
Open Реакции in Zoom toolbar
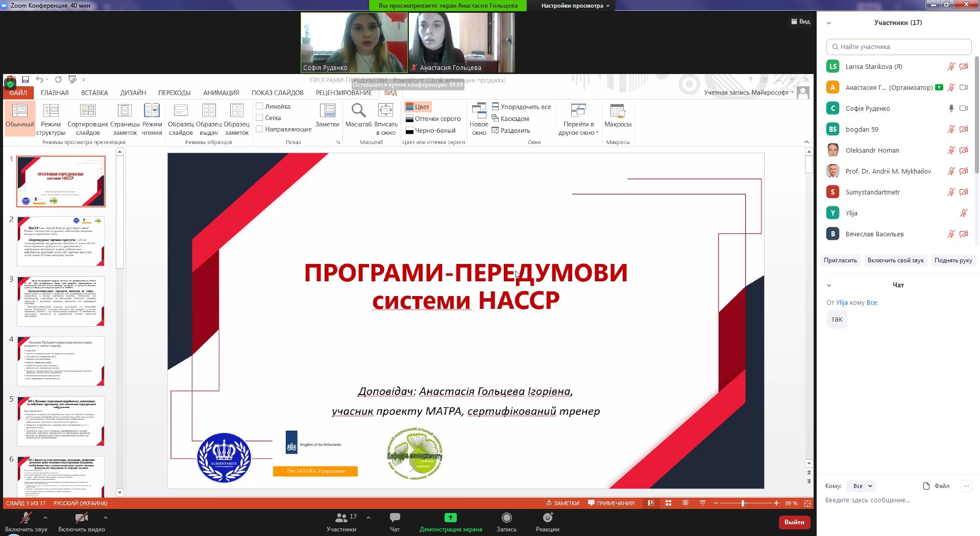548,522
